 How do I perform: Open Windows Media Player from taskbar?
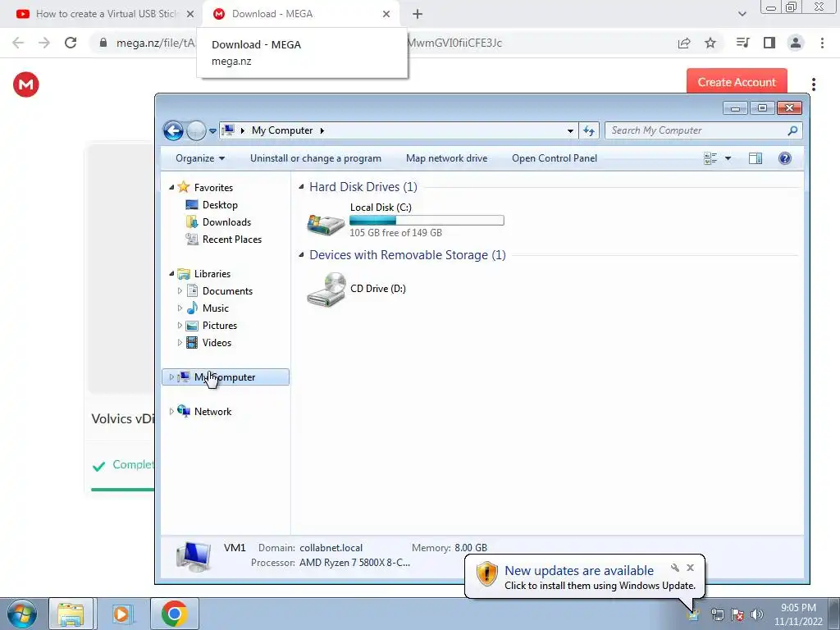(x=122, y=614)
